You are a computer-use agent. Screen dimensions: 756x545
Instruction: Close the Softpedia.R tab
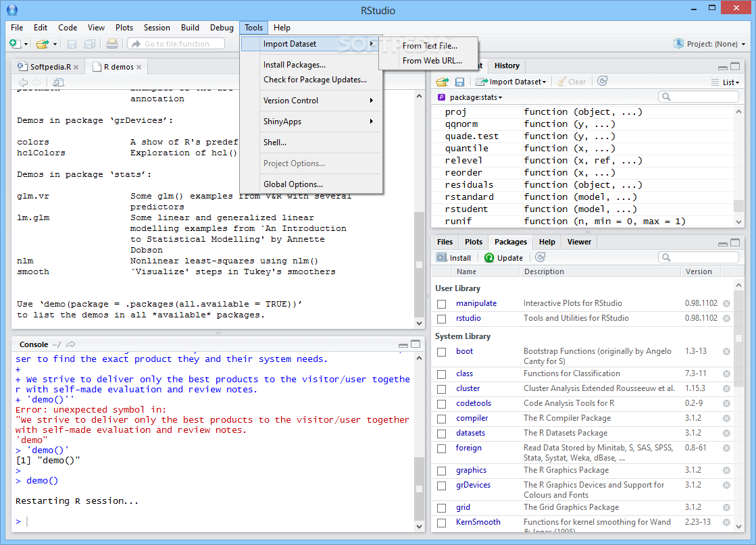point(76,67)
